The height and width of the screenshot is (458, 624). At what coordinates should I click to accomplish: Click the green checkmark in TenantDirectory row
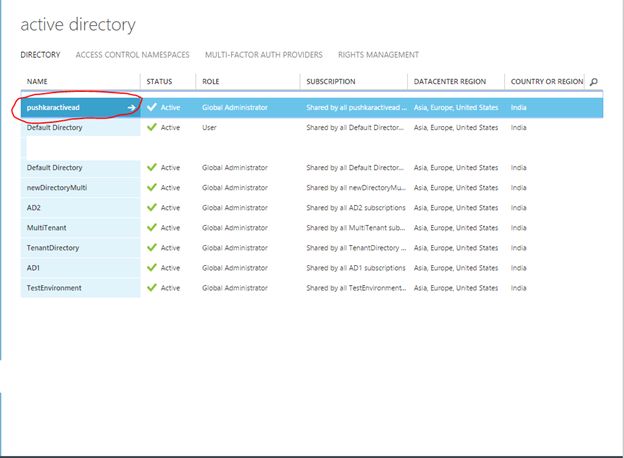pyautogui.click(x=152, y=248)
